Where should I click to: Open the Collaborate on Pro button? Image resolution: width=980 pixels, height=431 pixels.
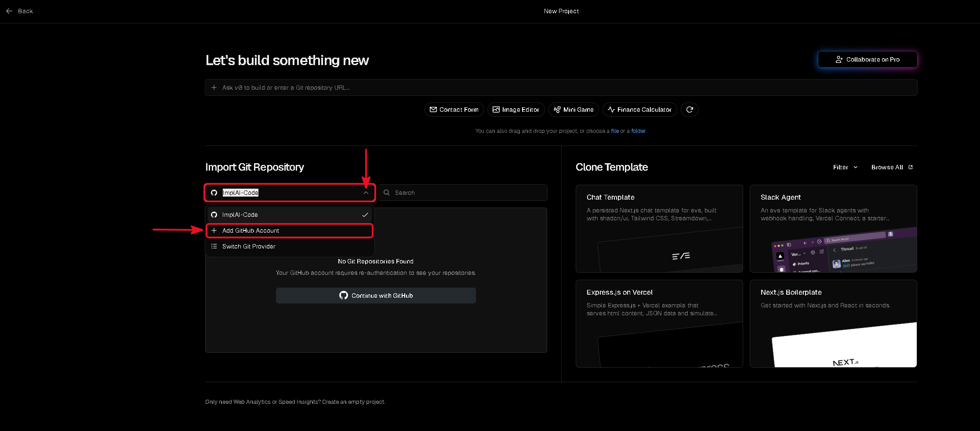point(867,59)
